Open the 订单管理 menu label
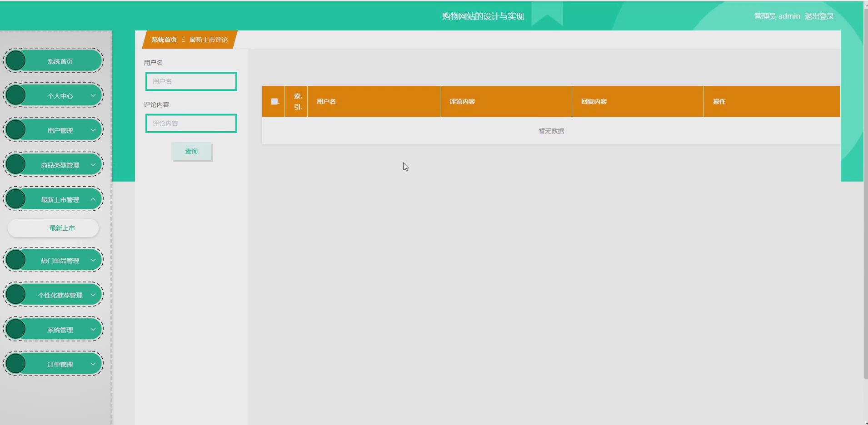Image resolution: width=868 pixels, height=425 pixels. [60, 364]
